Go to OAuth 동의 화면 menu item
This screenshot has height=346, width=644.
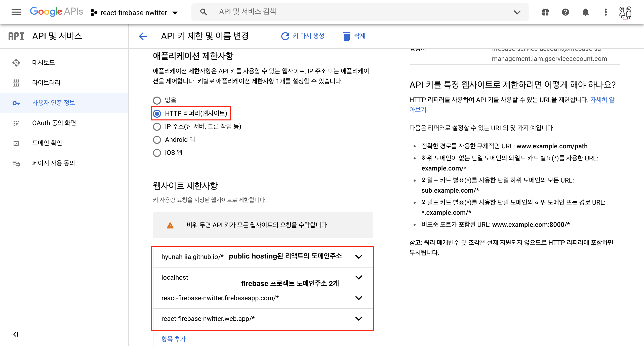click(54, 123)
